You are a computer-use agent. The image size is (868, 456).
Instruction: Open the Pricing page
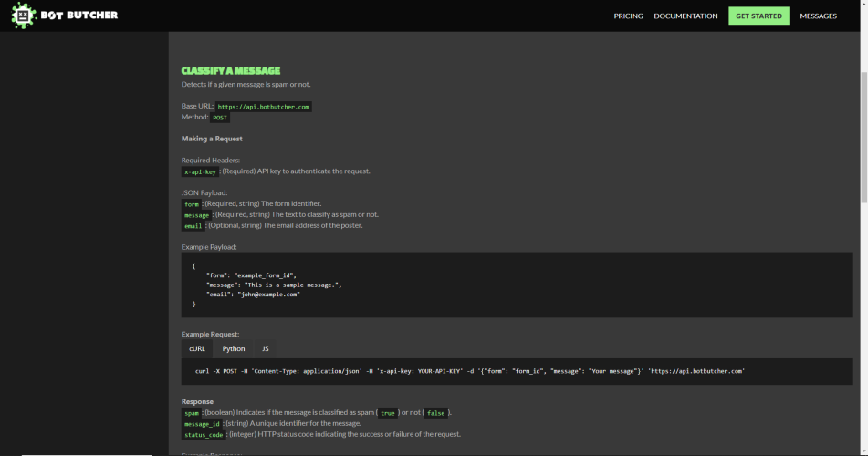(628, 16)
